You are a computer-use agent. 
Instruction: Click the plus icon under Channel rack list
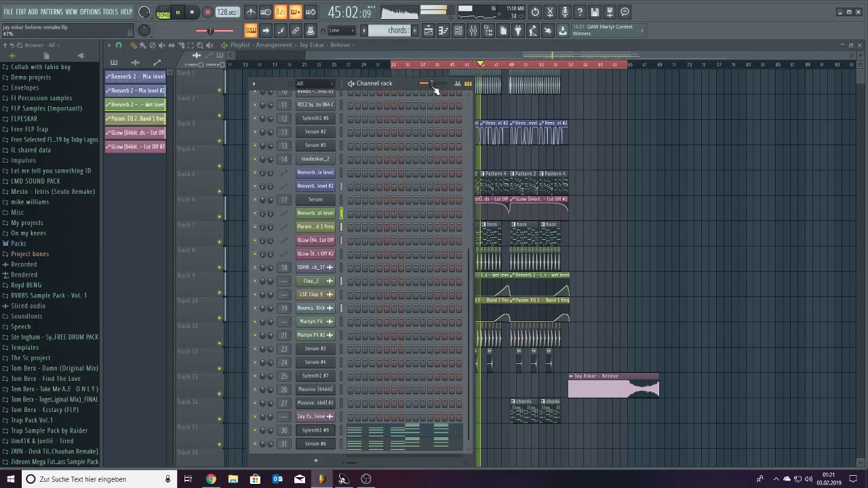(x=315, y=460)
